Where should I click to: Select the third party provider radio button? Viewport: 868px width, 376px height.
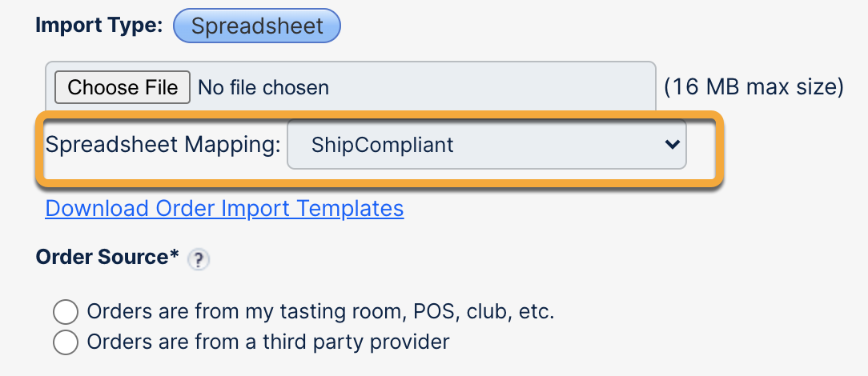[x=65, y=342]
